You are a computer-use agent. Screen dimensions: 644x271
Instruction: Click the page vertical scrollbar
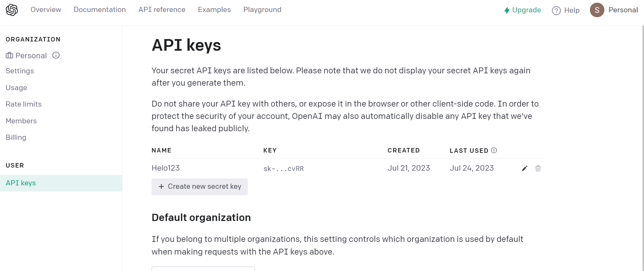pos(643,148)
